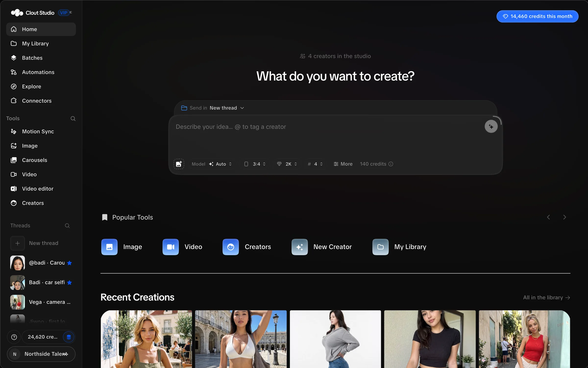Open the Northside Talent workspace switcher

tap(41, 354)
